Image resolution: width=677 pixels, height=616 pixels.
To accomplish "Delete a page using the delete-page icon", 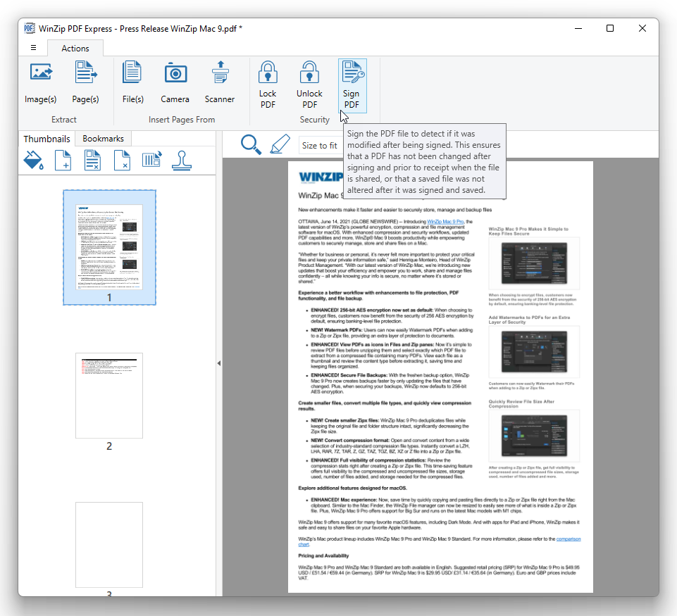I will tap(122, 161).
